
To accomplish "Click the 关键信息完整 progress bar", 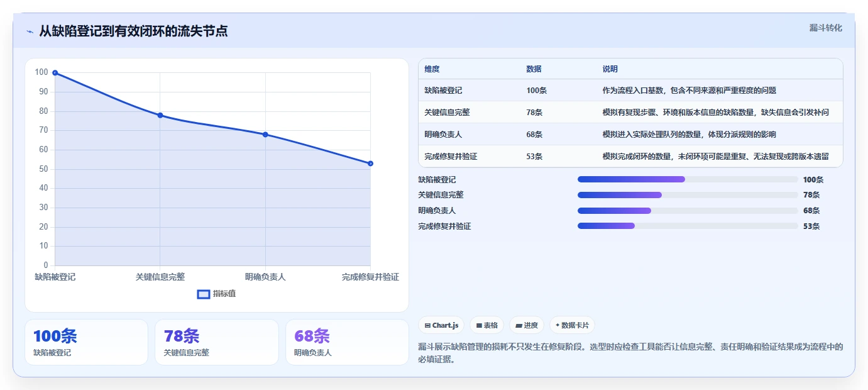I will click(688, 195).
